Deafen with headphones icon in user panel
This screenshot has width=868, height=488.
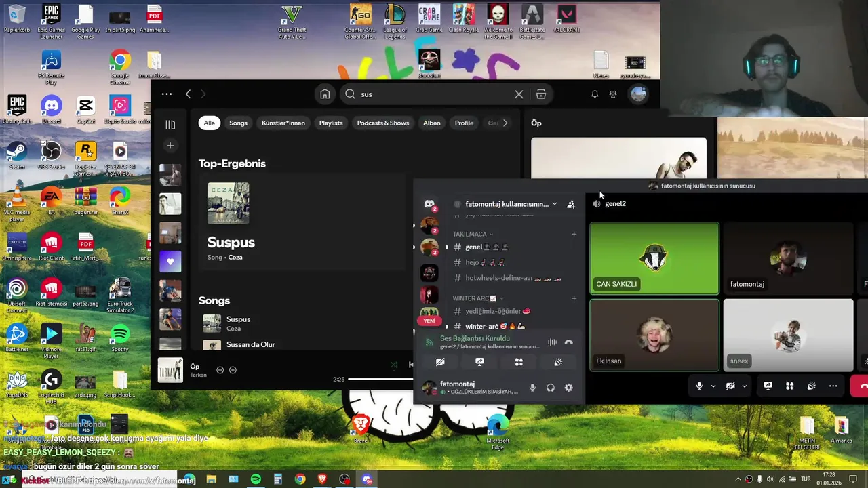[551, 388]
